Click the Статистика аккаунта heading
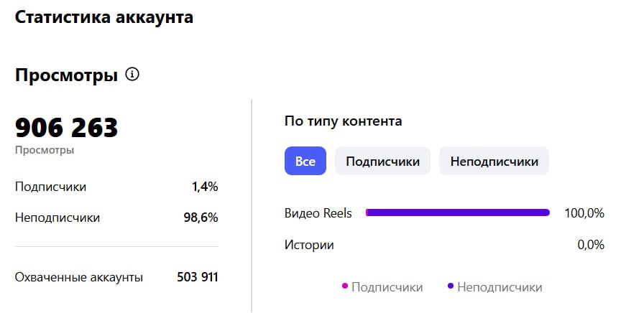Image resolution: width=644 pixels, height=313 pixels. click(104, 17)
